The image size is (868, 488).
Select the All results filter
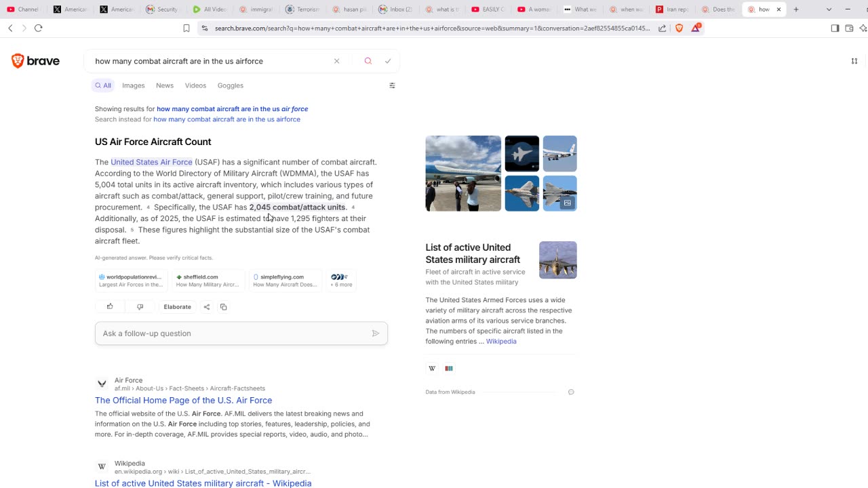pyautogui.click(x=103, y=85)
